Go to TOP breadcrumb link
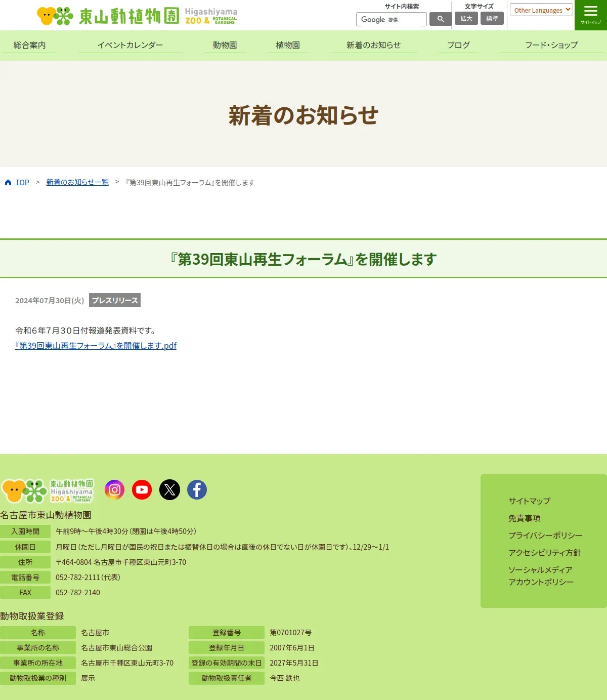This screenshot has width=607, height=700. tap(22, 182)
